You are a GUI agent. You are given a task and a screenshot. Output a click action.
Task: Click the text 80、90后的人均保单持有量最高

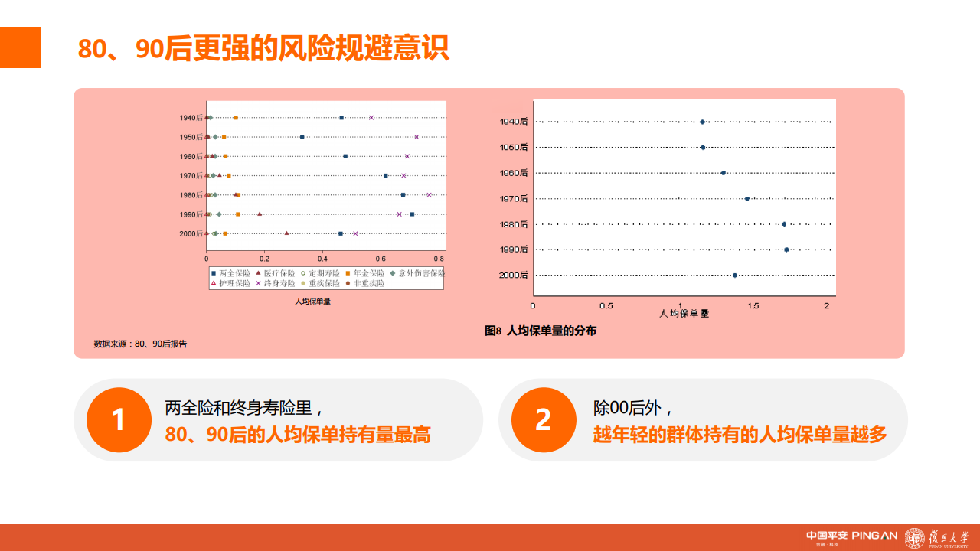[298, 435]
